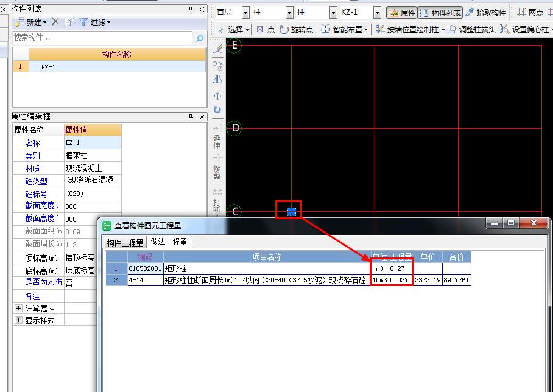Click the 修剪 trim tool
The image size is (553, 392).
point(217,167)
